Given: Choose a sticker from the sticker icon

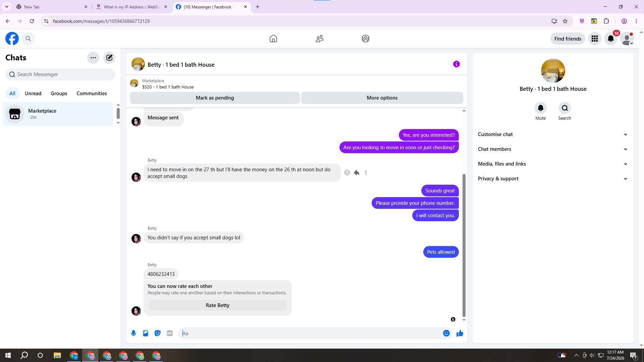Looking at the screenshot, I should (158, 333).
